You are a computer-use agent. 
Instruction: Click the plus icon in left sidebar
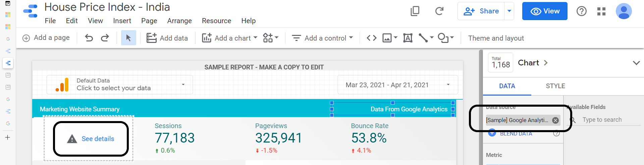click(8, 137)
